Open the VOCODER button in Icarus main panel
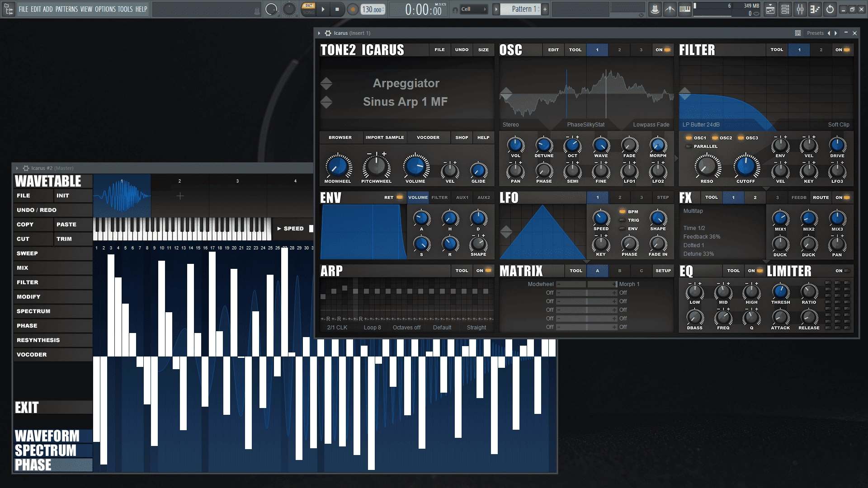The image size is (868, 488). [x=428, y=137]
